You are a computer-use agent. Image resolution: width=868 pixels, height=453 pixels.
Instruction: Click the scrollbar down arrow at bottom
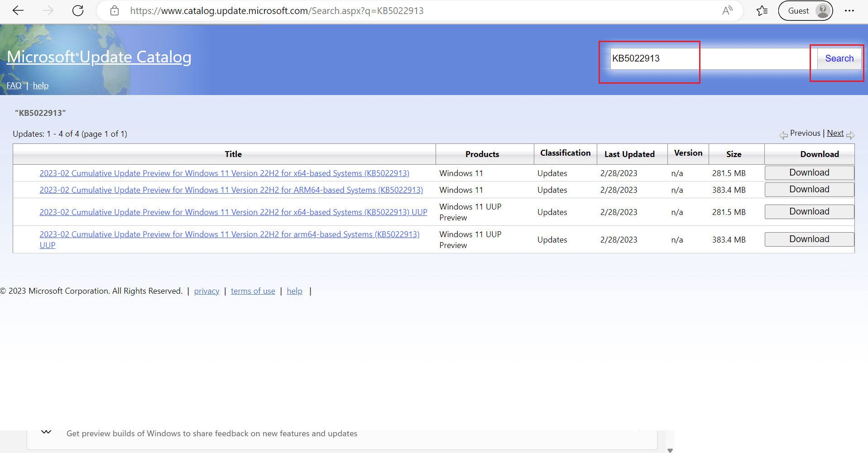(670, 450)
